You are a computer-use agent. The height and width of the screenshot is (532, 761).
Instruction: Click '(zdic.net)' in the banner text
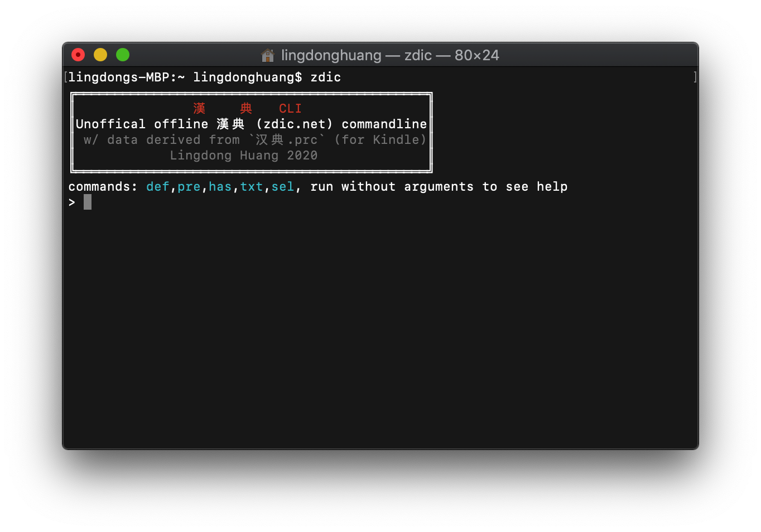[x=294, y=124]
